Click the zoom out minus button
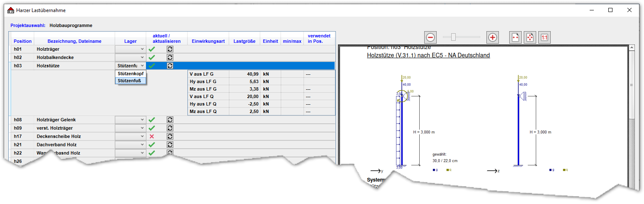The width and height of the screenshot is (644, 204). [430, 37]
